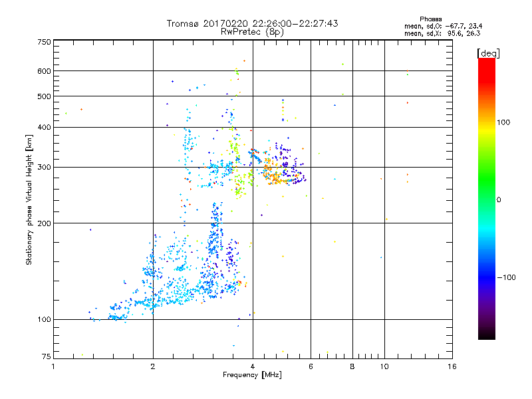Click x-axis tick label '16'
Screen dimensions: 532x399
[452, 366]
